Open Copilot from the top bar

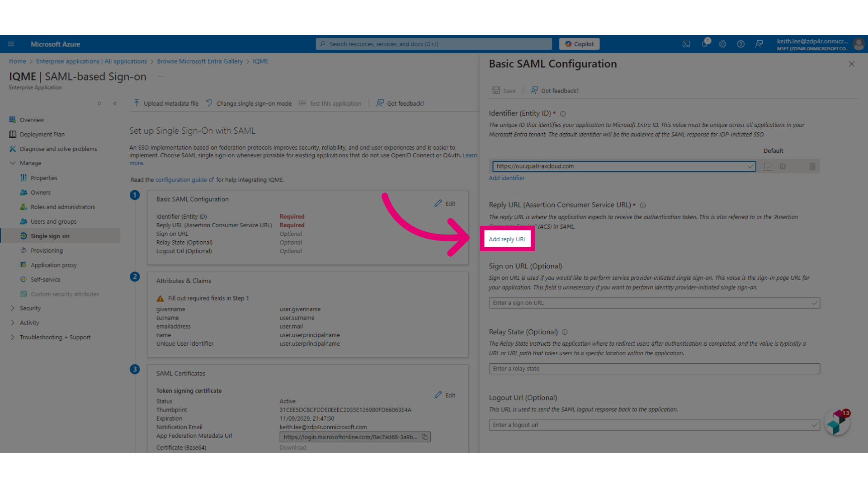(580, 44)
